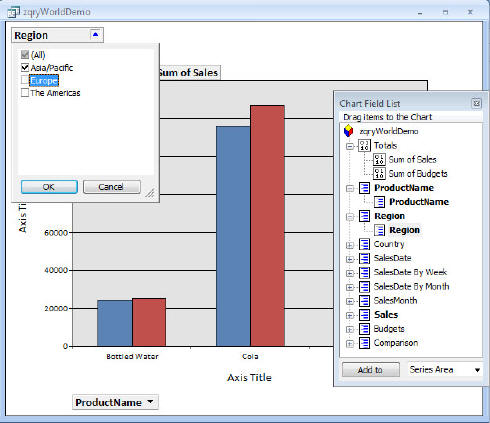Select the Totals numeric icon
The image size is (490, 423).
[364, 146]
